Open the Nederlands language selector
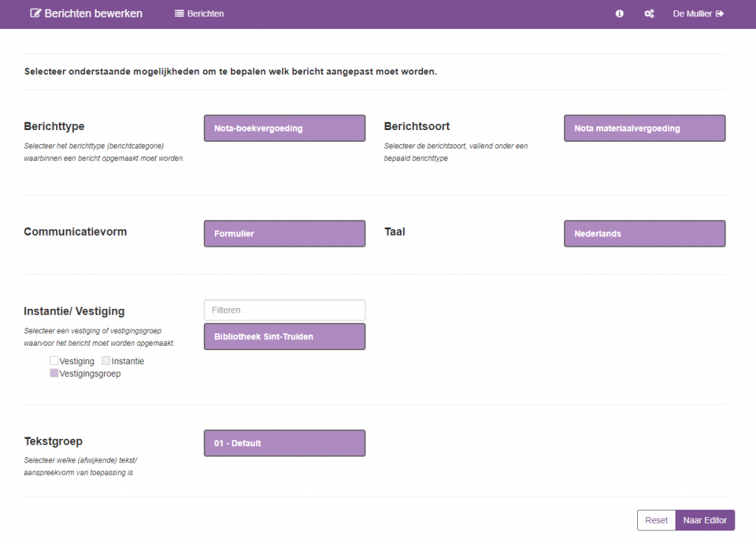 pos(644,233)
